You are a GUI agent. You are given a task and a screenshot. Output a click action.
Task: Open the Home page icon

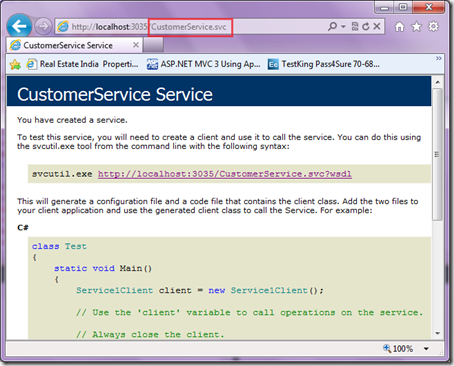399,26
